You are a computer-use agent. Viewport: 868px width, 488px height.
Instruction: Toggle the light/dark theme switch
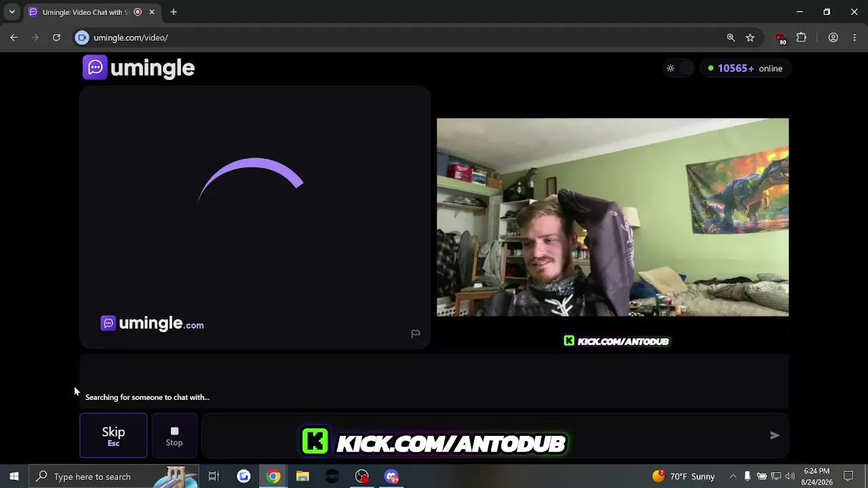(x=679, y=68)
